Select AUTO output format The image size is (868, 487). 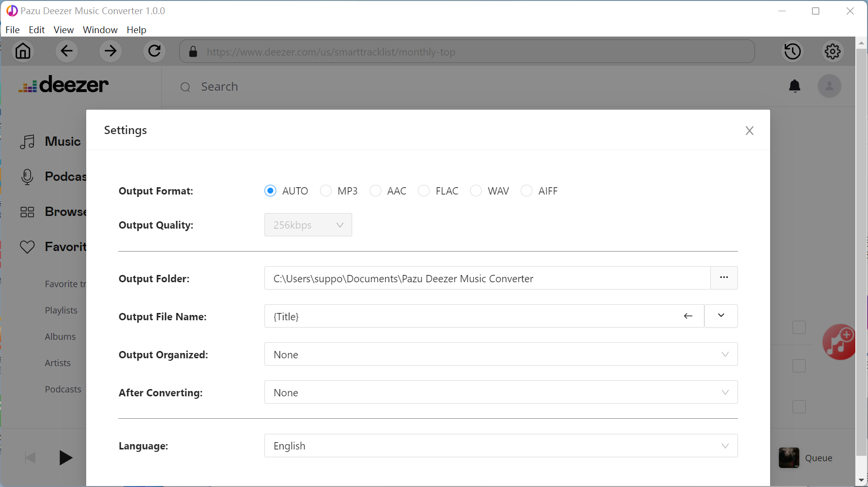pos(270,191)
